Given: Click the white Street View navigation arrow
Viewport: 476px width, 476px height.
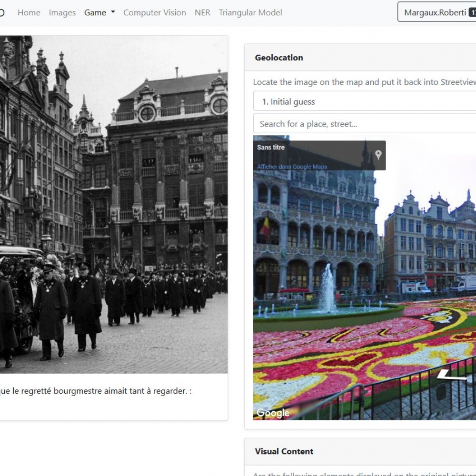Looking at the screenshot, I should click(452, 375).
